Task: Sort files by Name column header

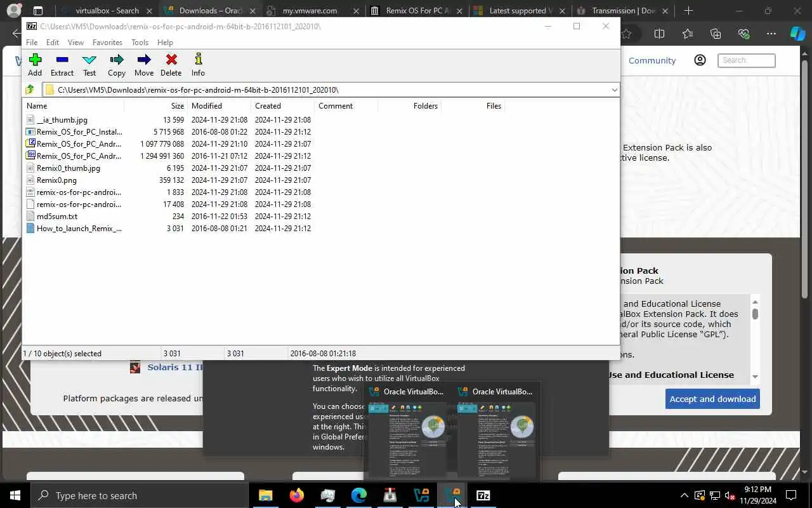Action: point(73,106)
